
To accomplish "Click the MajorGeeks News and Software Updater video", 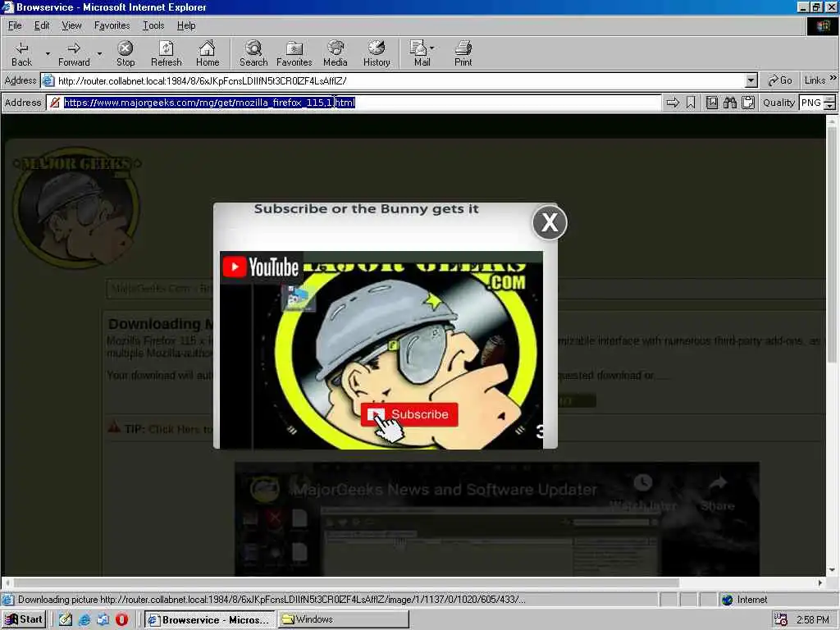I will pyautogui.click(x=496, y=518).
